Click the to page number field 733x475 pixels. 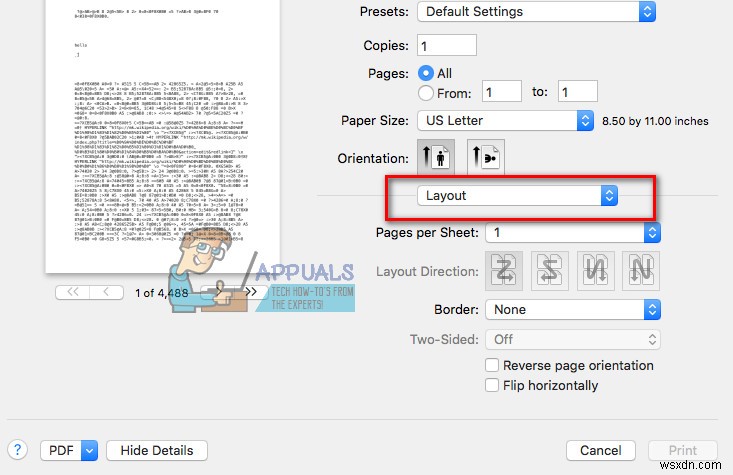click(578, 92)
